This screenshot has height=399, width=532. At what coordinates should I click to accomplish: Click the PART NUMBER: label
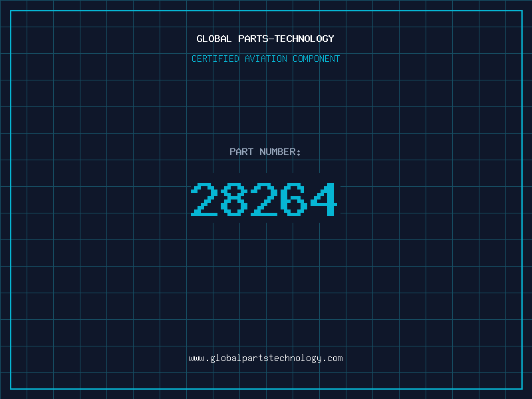point(265,152)
